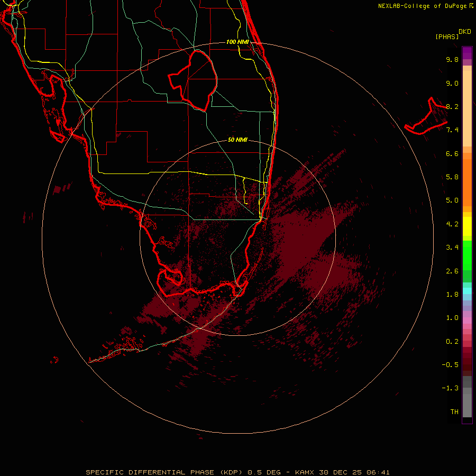Click the -1.3 legend value
Viewport: 476px width, 476px height.
[450, 388]
